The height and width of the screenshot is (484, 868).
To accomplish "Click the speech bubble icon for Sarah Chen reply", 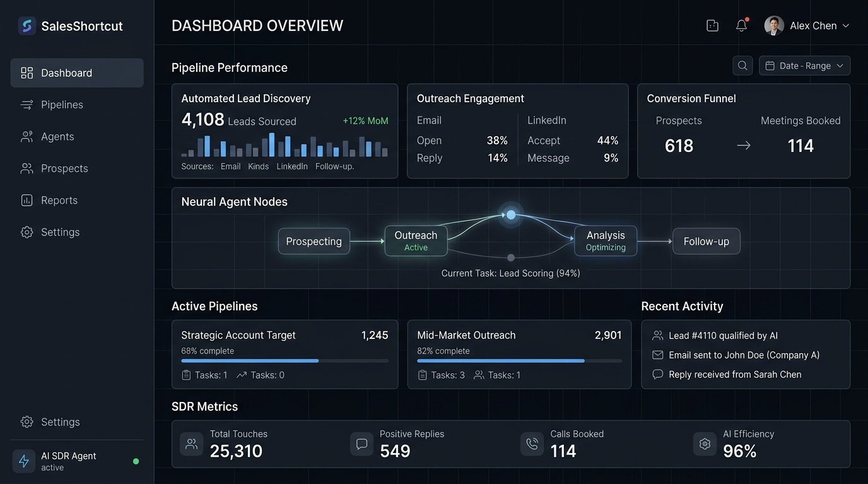I will 658,374.
